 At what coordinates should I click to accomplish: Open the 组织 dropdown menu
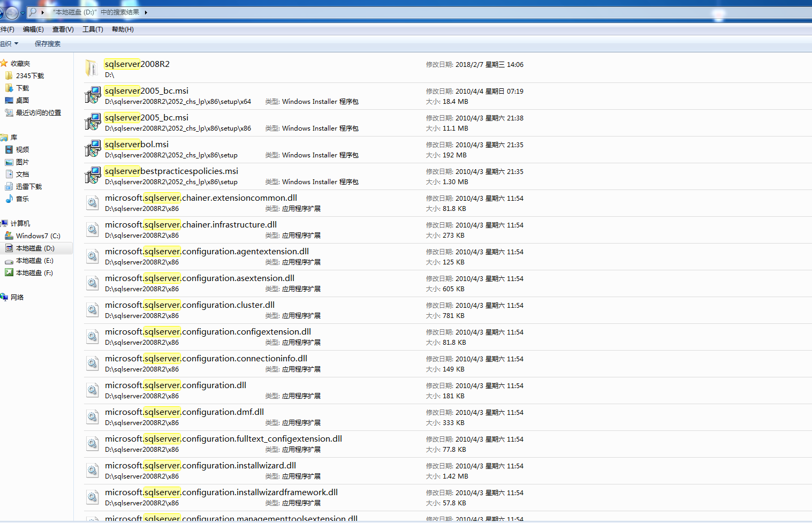9,44
